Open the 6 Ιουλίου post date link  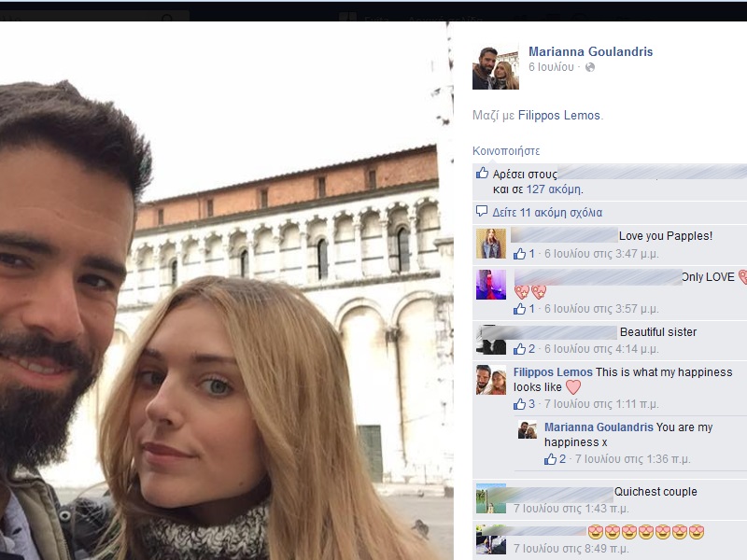pyautogui.click(x=551, y=67)
